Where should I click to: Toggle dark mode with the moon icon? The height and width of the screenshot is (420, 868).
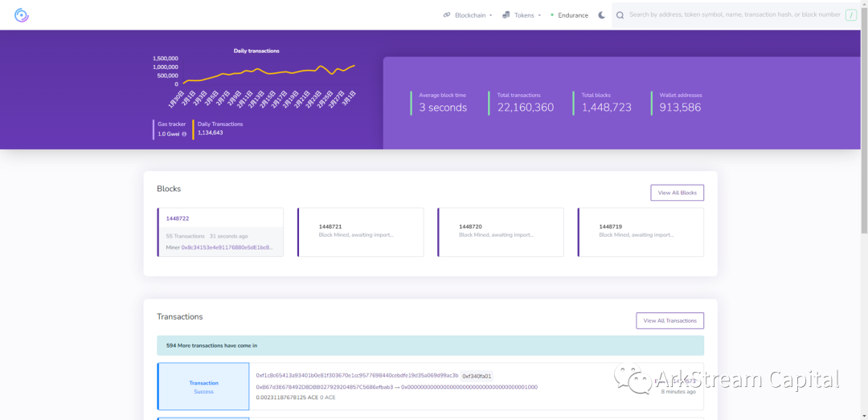601,15
